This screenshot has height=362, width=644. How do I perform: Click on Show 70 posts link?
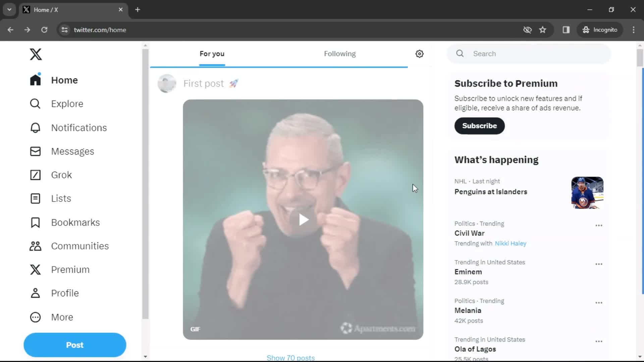[291, 357]
